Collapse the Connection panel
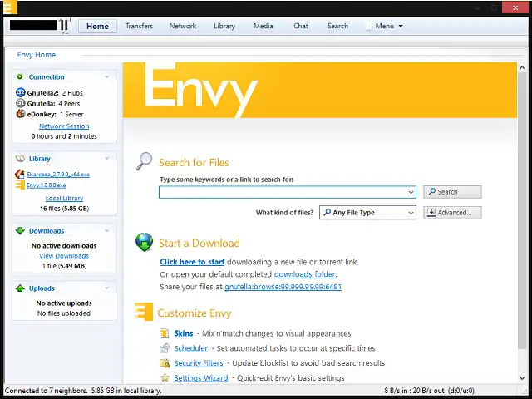This screenshot has height=399, width=532. 107,77
